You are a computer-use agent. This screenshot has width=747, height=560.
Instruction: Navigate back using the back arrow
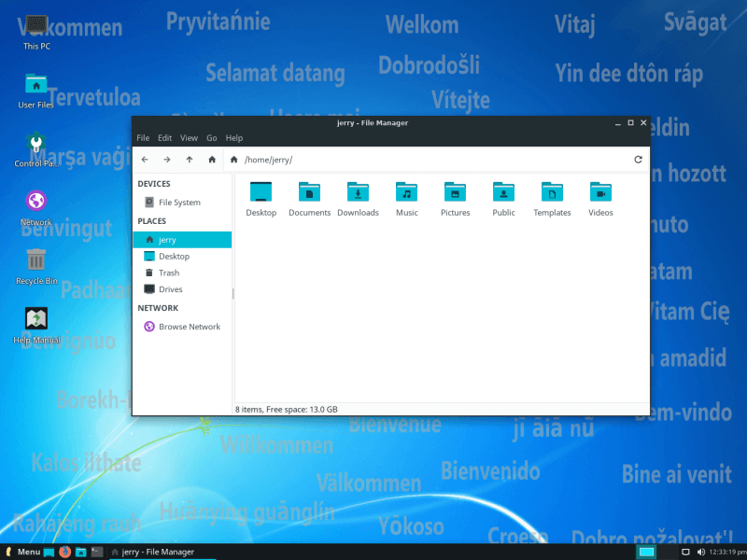tap(145, 159)
